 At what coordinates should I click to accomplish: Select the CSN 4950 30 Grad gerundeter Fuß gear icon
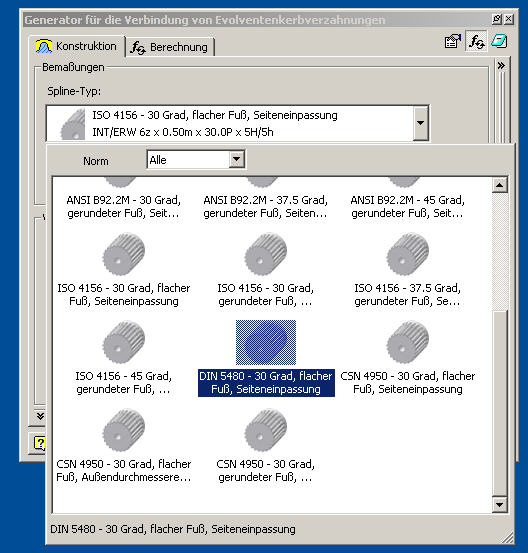tap(266, 430)
